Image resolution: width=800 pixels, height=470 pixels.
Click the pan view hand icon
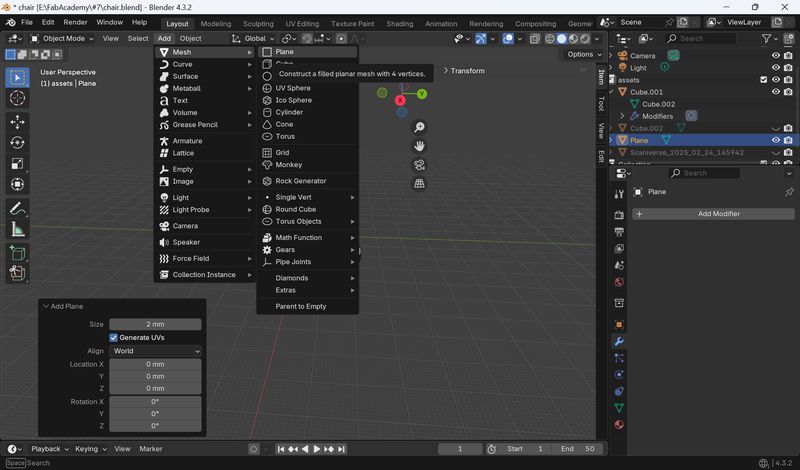click(x=419, y=146)
